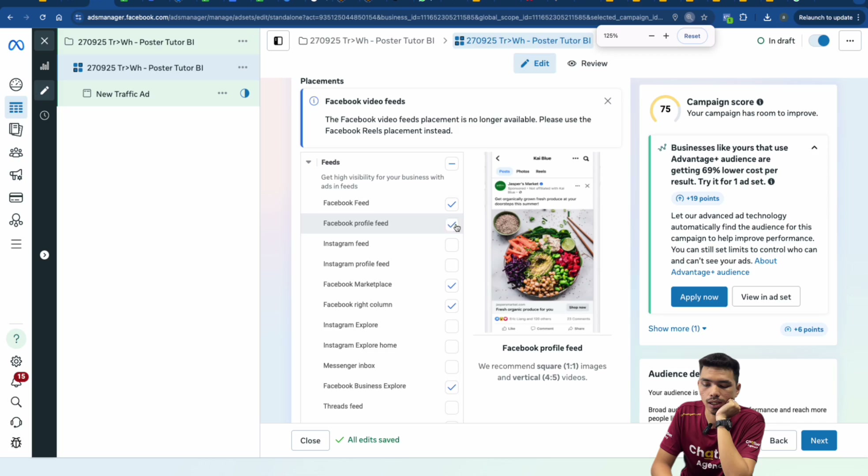Open options for campaign folder row
Screen dimensions: 868x476
coord(243,41)
